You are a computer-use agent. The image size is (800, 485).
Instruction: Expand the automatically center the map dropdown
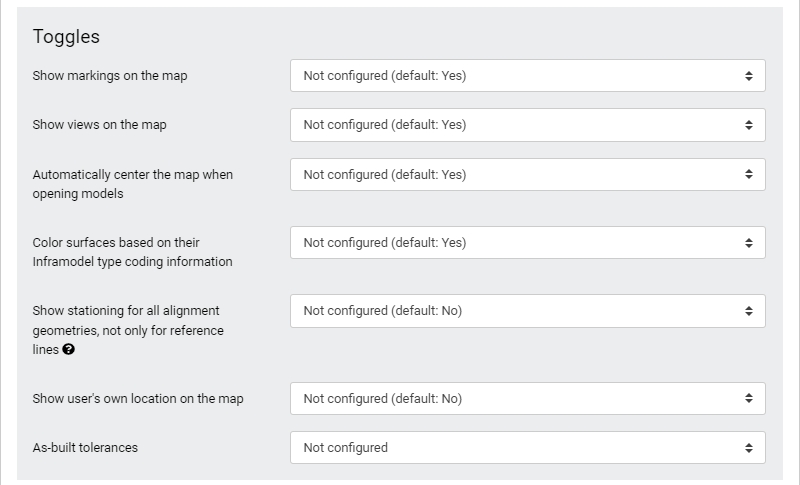point(527,175)
